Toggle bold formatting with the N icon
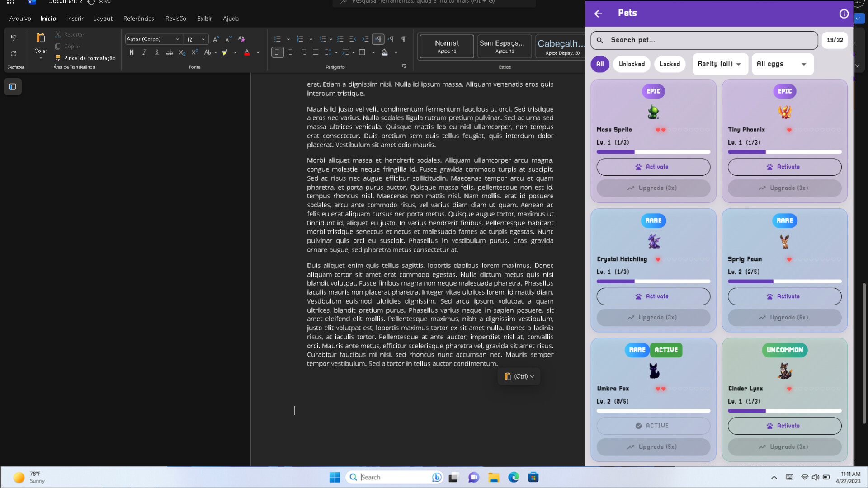Image resolution: width=868 pixels, height=488 pixels. coord(132,52)
